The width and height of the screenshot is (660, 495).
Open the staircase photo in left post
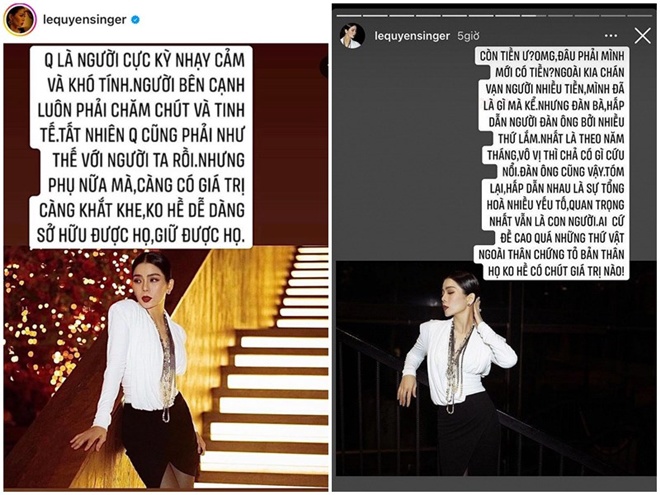coord(166,366)
